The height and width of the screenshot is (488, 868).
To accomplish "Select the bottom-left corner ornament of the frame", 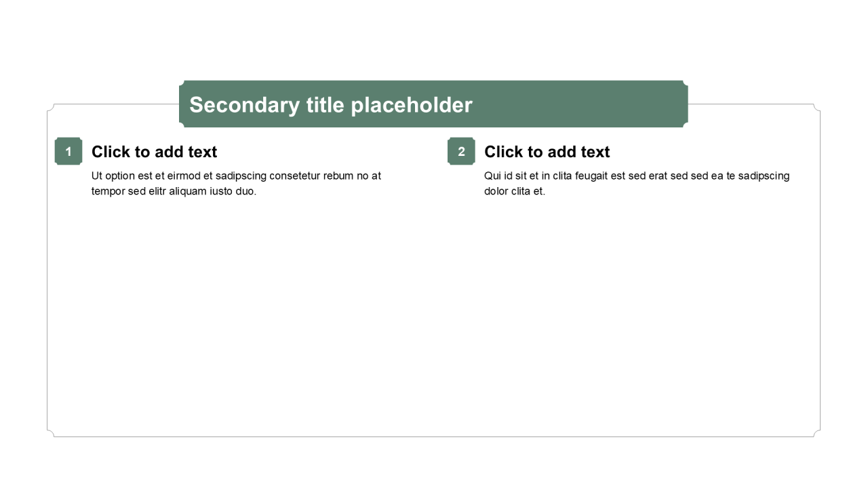I will pos(51,433).
